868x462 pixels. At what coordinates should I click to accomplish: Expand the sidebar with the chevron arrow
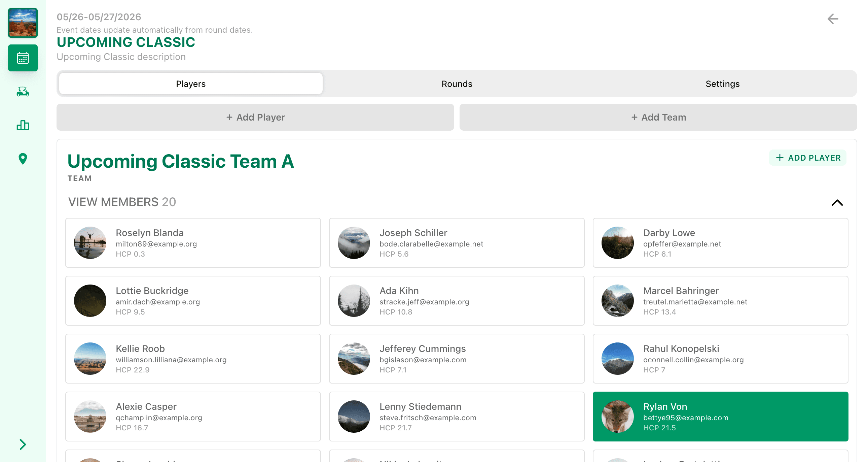tap(23, 444)
